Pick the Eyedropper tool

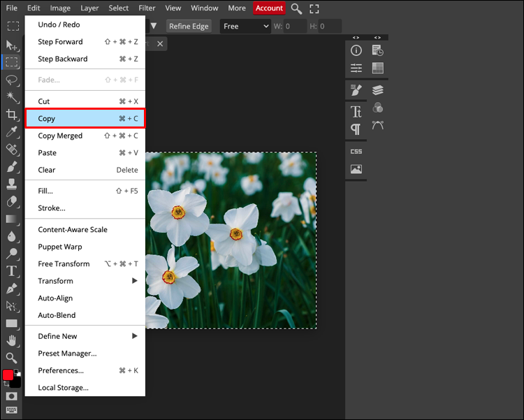point(12,131)
